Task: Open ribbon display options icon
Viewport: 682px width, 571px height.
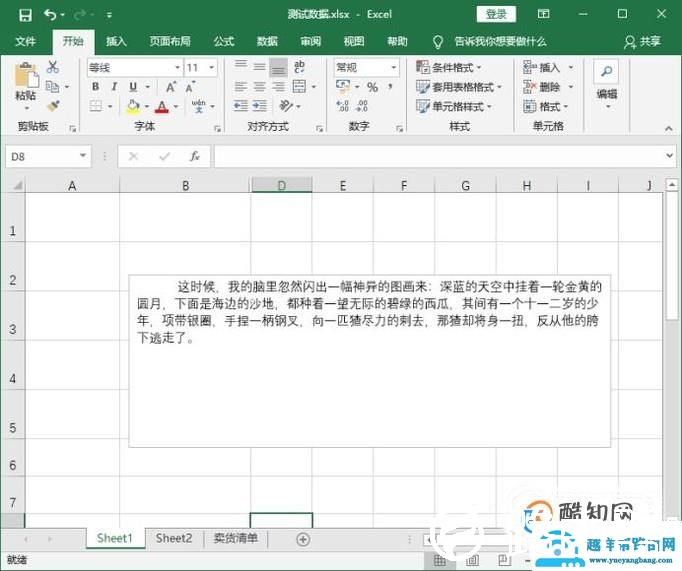Action: [543, 14]
